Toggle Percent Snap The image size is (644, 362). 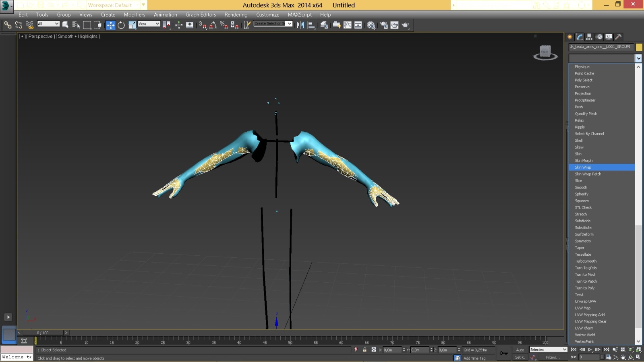pos(224,25)
